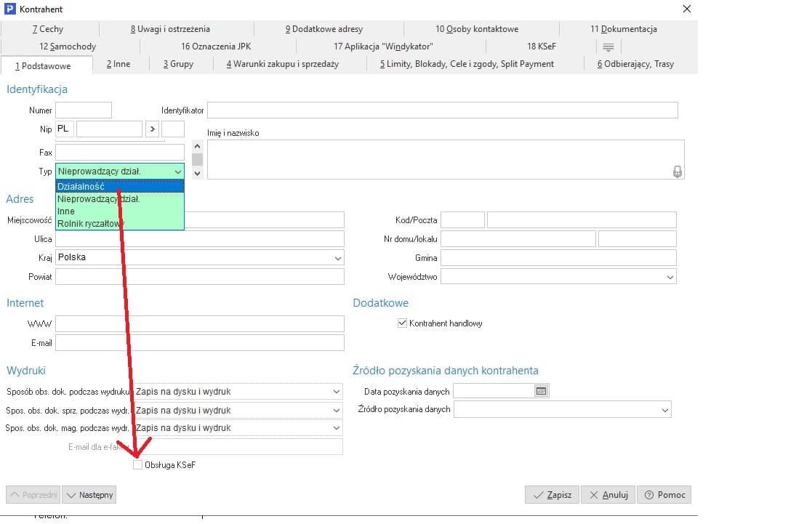Expand the Kraj dropdown showing Polska

pos(337,258)
